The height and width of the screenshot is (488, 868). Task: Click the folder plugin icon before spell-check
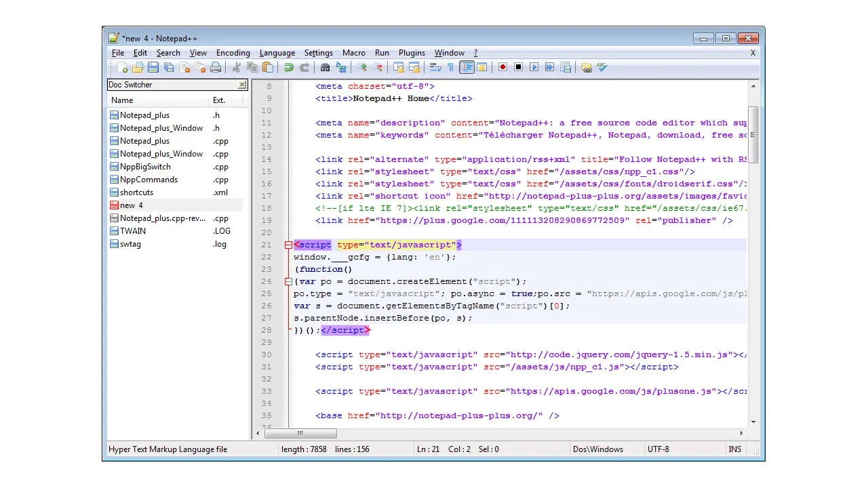pos(587,67)
